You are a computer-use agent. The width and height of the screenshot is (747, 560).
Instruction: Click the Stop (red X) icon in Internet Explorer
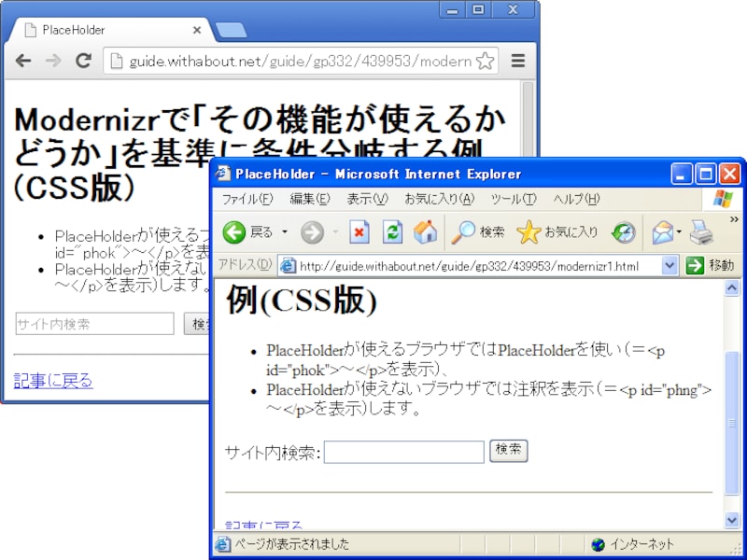pyautogui.click(x=359, y=231)
